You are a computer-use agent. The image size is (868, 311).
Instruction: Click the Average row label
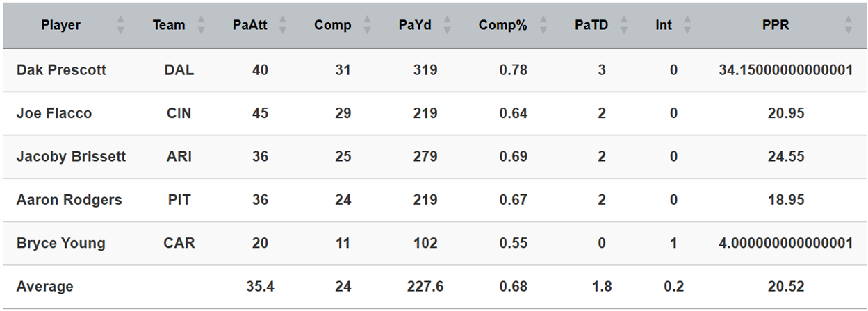(44, 286)
